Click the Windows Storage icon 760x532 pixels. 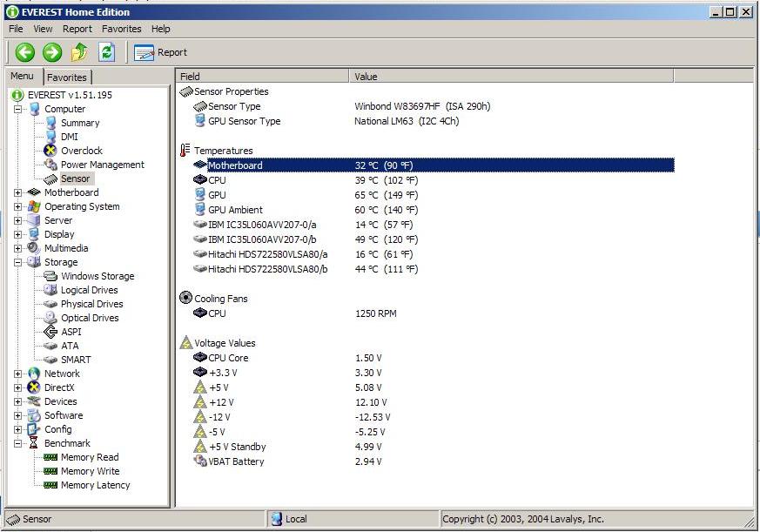tap(50, 276)
